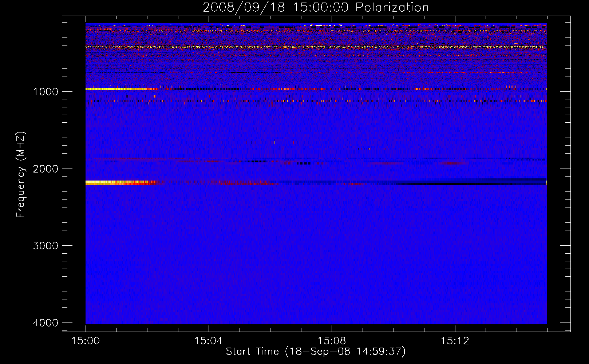Click the 15:04 time tick label
Screen dimensions: 589x364
click(x=209, y=341)
